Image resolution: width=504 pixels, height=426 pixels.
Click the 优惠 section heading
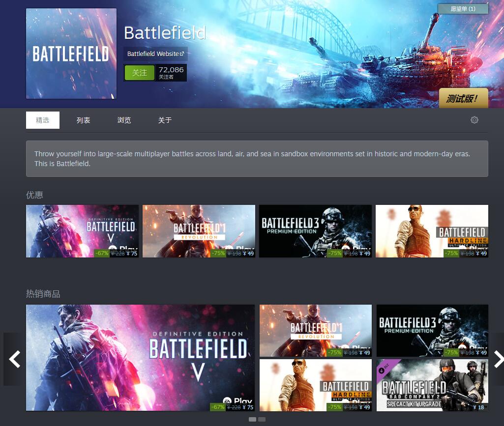[x=34, y=195]
